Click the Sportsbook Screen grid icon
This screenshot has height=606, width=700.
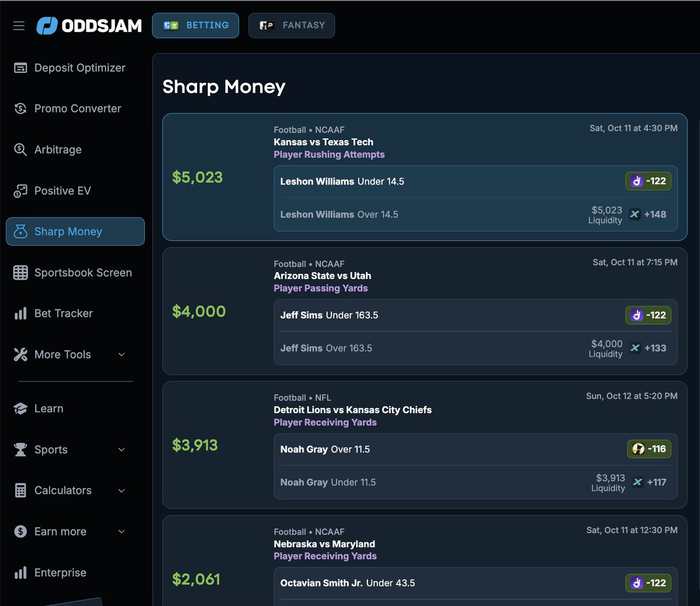(20, 273)
